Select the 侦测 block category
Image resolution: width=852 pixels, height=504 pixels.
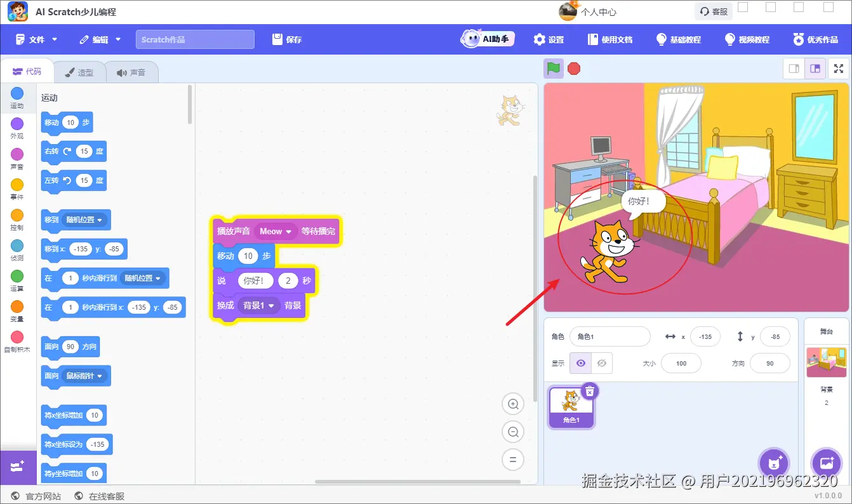coord(17,251)
